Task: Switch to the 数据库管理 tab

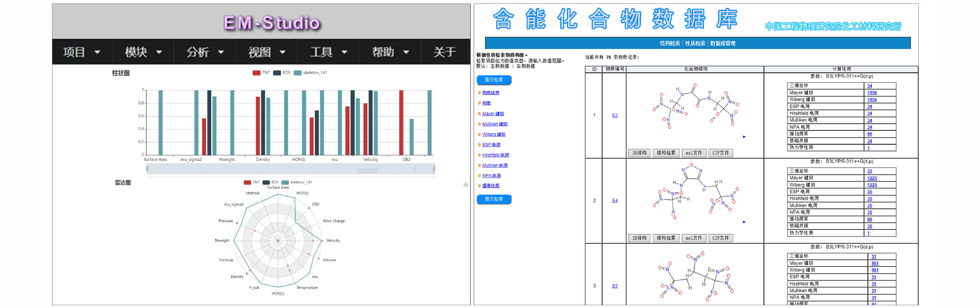Action: pos(723,43)
